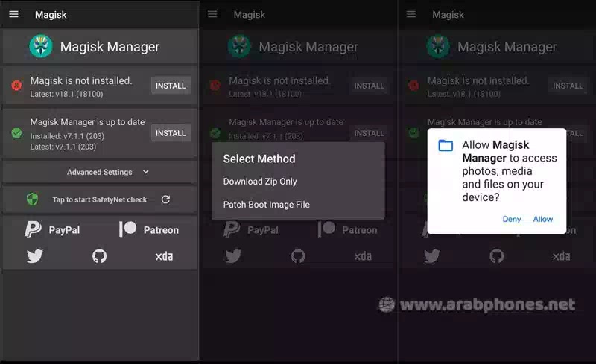This screenshot has width=596, height=364.
Task: Open the Twitter icon in left screen
Action: point(34,256)
